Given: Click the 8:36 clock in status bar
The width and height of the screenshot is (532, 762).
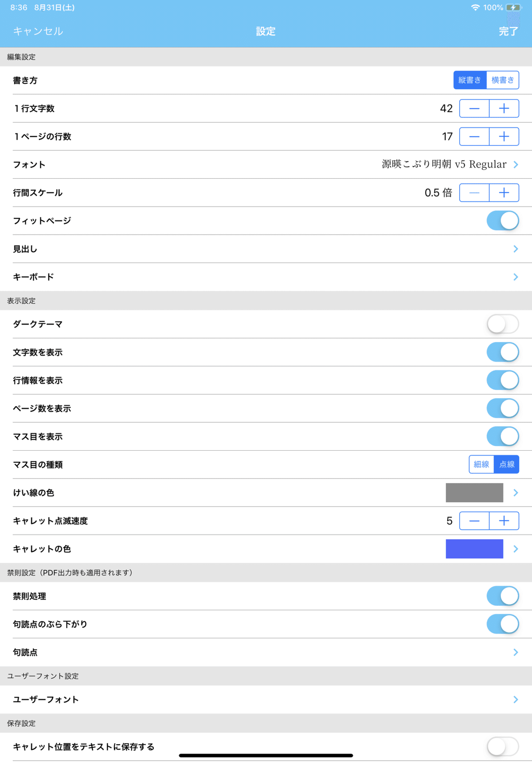Looking at the screenshot, I should tap(19, 8).
